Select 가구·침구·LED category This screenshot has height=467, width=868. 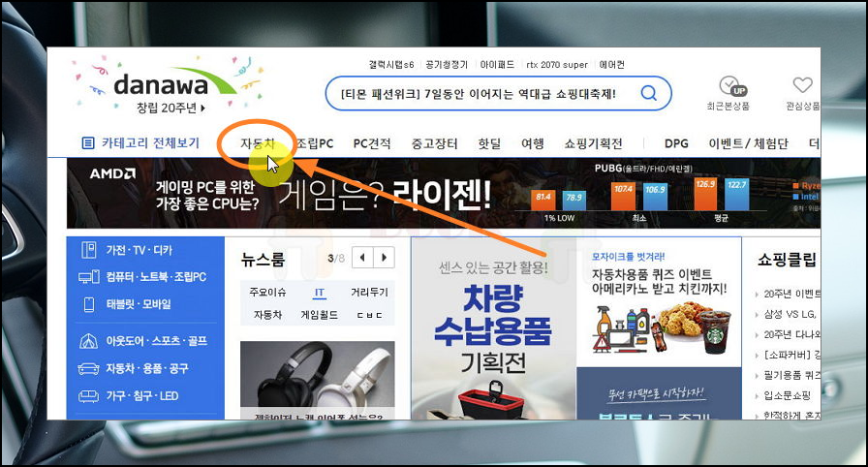(x=142, y=395)
